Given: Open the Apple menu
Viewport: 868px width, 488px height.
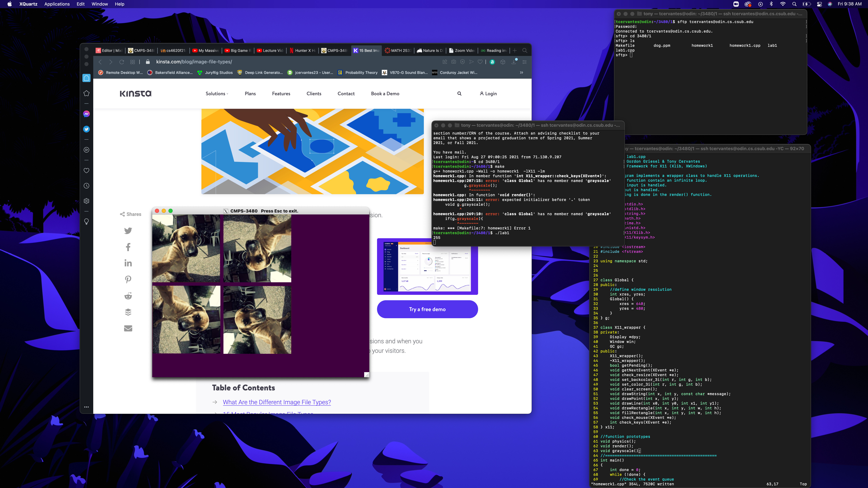Looking at the screenshot, I should coord(9,4).
